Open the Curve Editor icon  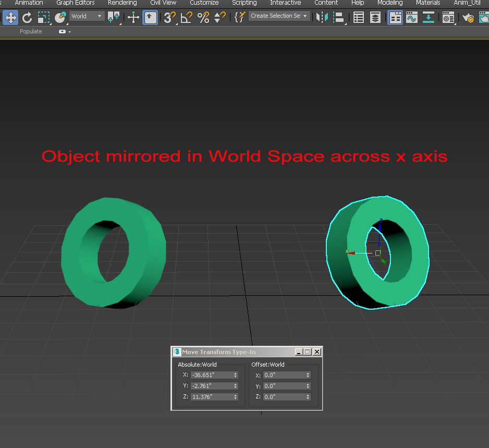coord(412,17)
